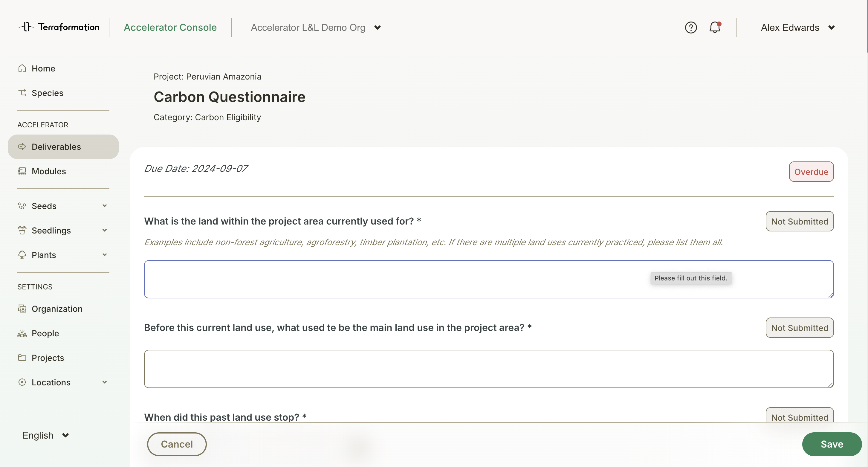The width and height of the screenshot is (868, 467).
Task: Click the People group icon
Action: (x=22, y=333)
